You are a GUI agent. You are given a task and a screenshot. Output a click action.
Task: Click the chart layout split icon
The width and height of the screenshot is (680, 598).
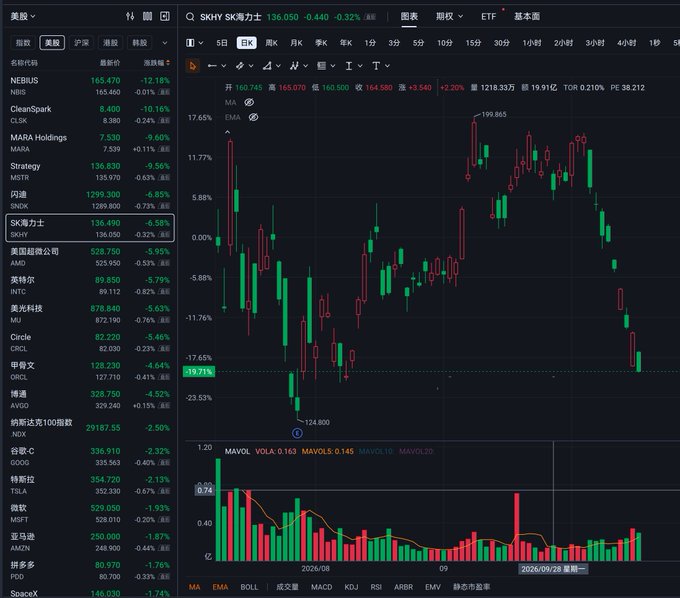190,42
